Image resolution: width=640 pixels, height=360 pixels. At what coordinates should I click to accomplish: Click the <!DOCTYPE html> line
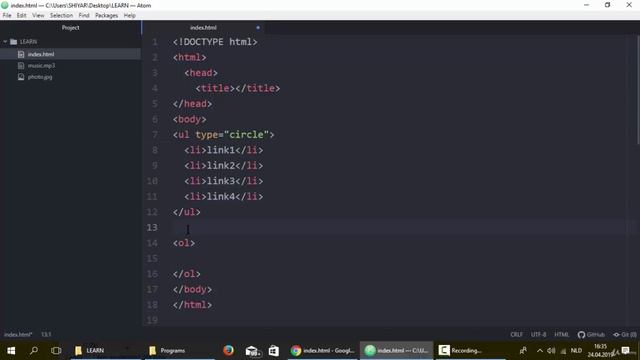coord(215,42)
